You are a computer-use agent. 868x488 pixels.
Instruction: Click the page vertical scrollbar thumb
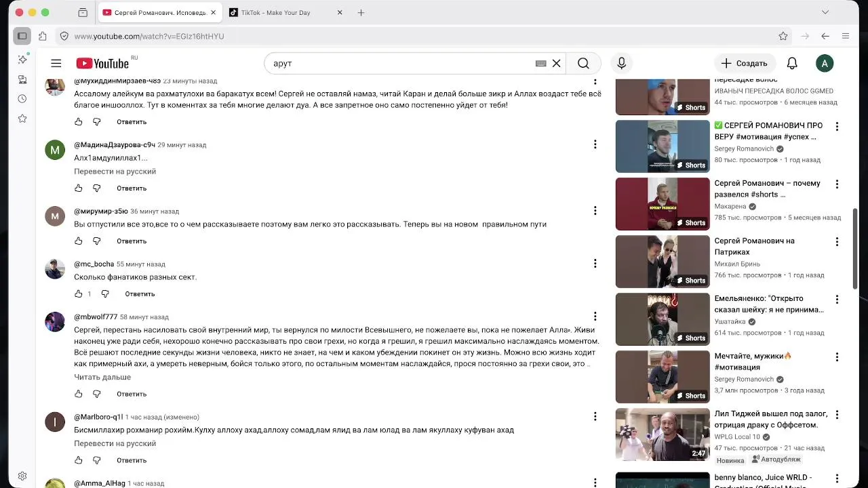tap(855, 249)
